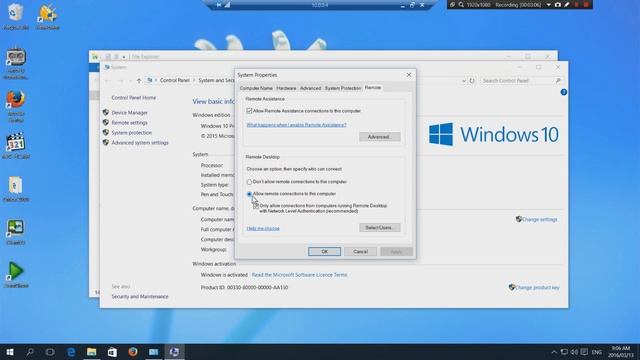Toggle Allow Remote Assistance connections checkbox
The width and height of the screenshot is (640, 360).
(249, 111)
